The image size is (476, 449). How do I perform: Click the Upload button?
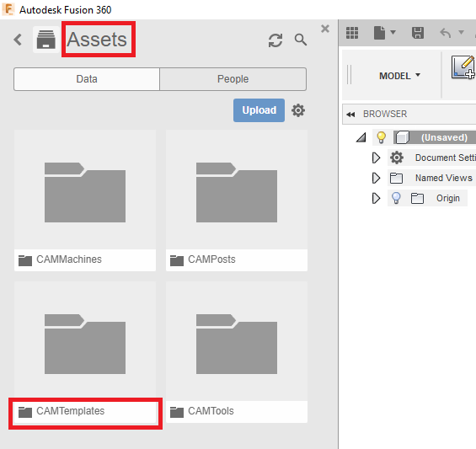coord(259,110)
